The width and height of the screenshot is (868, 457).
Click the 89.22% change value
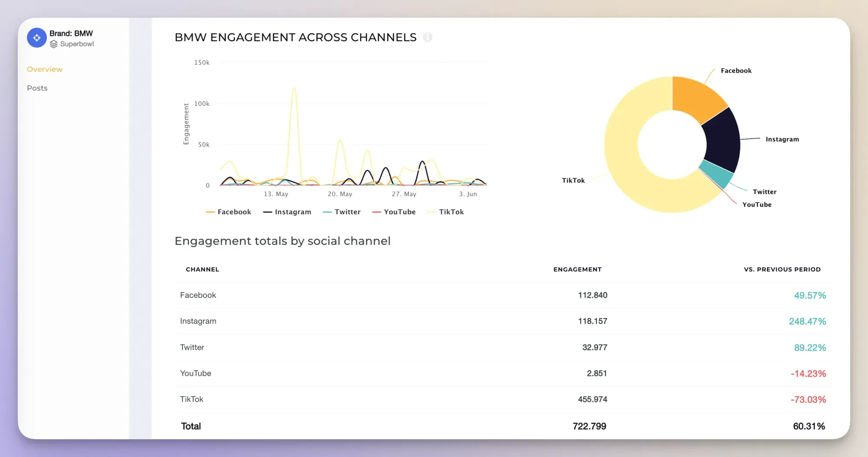(x=810, y=348)
